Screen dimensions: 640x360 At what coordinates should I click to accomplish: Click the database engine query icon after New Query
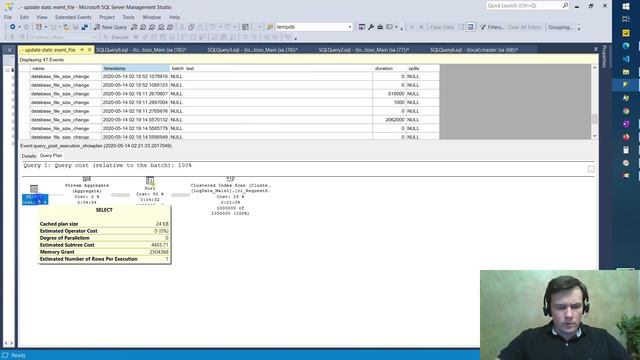point(134,27)
